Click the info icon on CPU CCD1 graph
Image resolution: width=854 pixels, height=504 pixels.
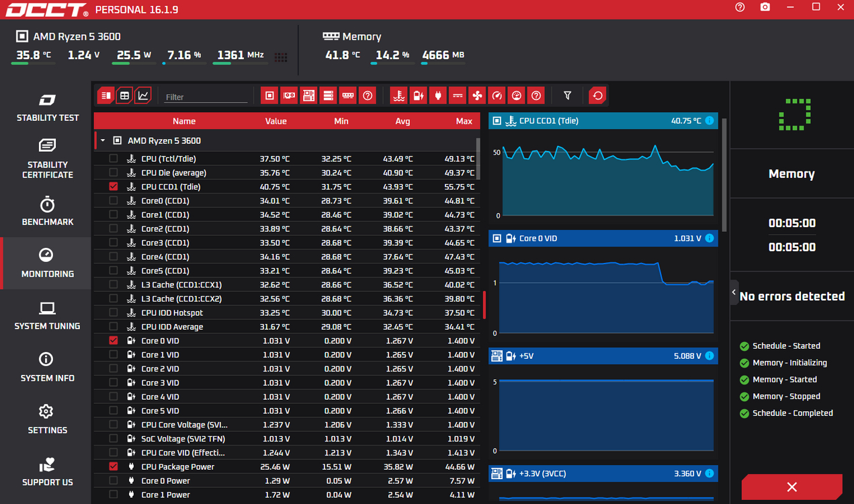pos(710,121)
